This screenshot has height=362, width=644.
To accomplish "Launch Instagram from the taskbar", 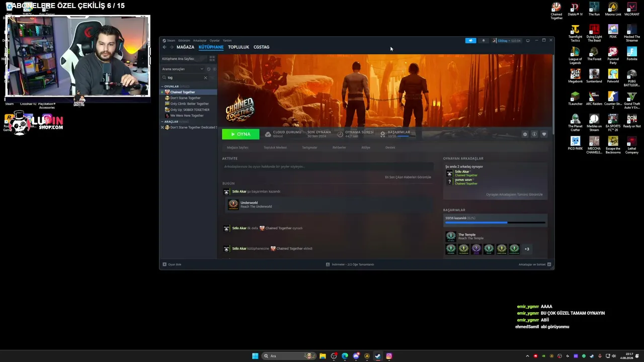I will click(389, 356).
